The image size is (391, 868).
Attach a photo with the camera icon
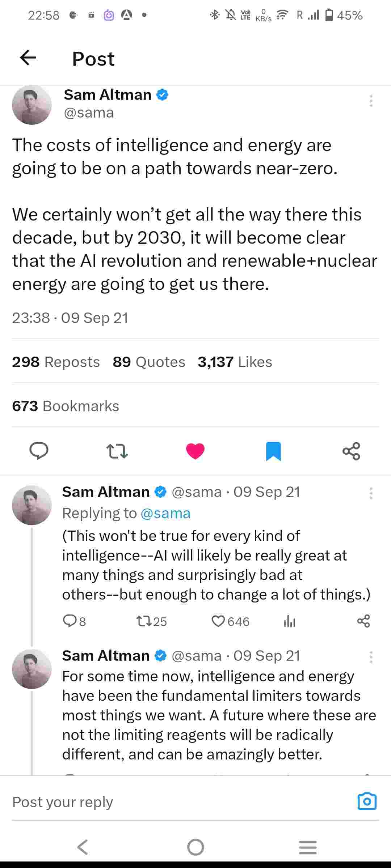click(367, 801)
